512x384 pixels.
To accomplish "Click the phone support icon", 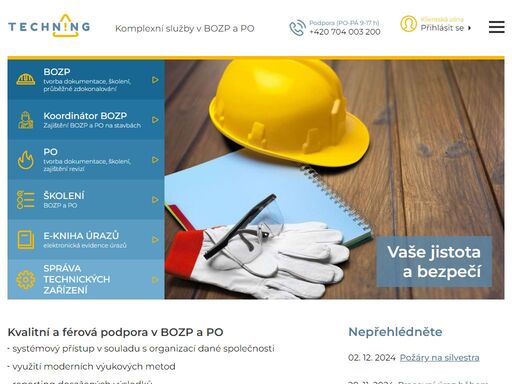I will [x=297, y=27].
